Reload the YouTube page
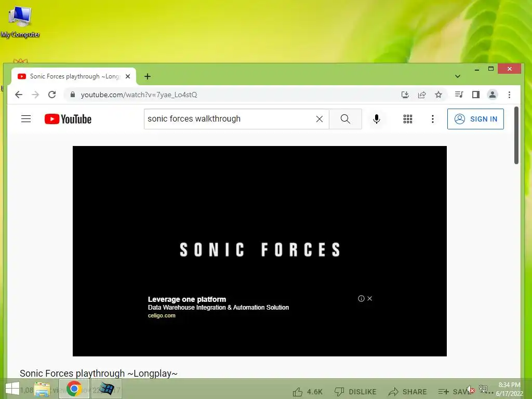This screenshot has height=399, width=532. pyautogui.click(x=52, y=95)
